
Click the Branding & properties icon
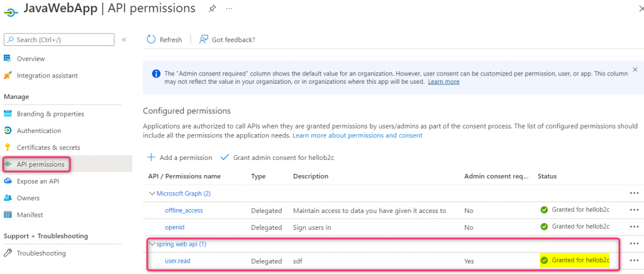(x=8, y=114)
